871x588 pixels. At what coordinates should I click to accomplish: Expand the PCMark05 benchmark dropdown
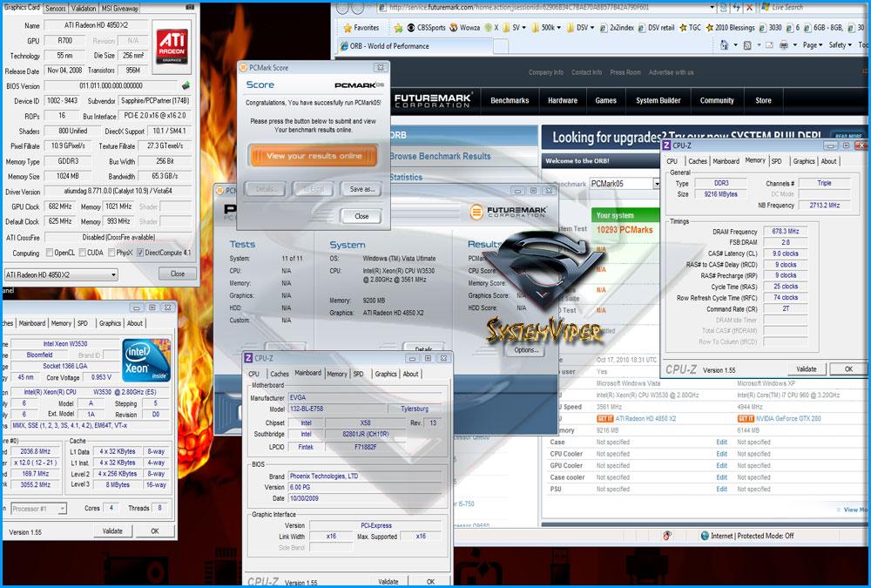pyautogui.click(x=656, y=184)
